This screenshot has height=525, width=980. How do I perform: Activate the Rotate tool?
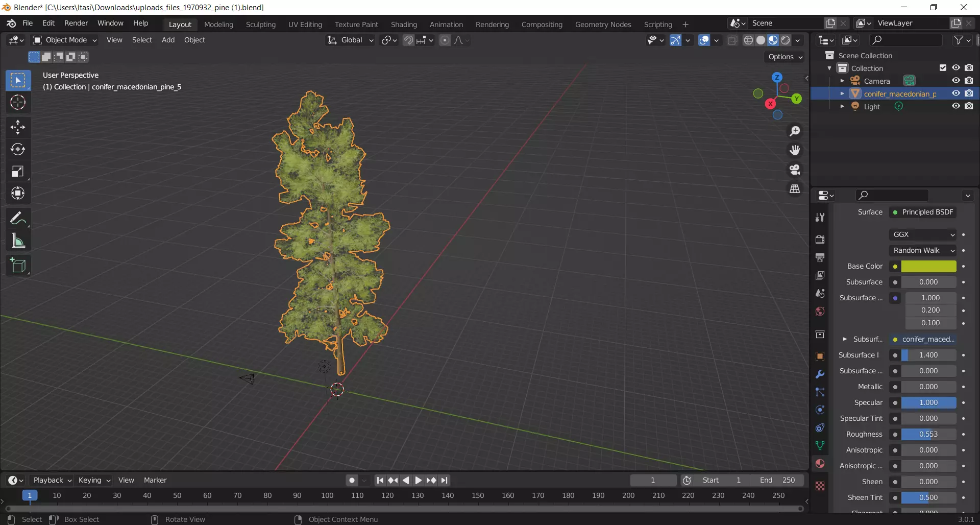18,149
